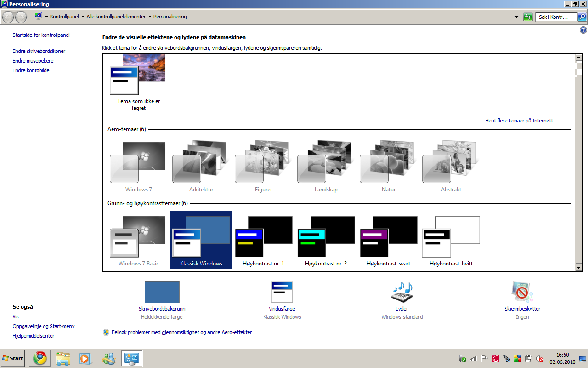Click 'Hent flere temaer på Internett' link
588x368 pixels.
(x=519, y=121)
